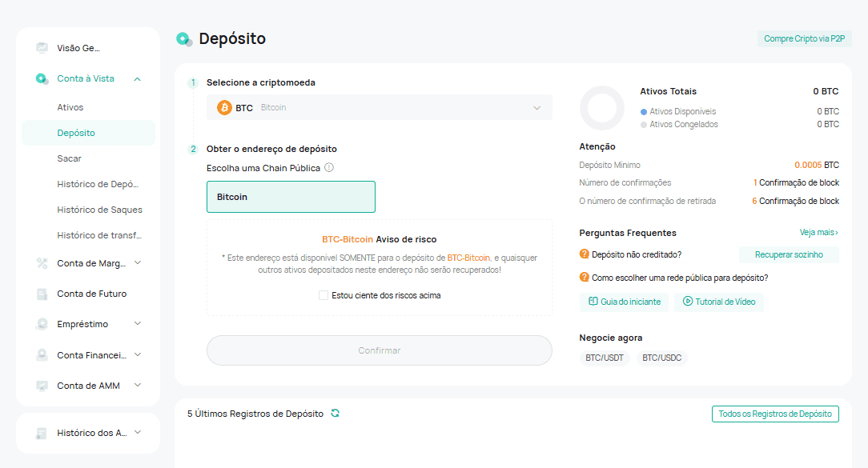The height and width of the screenshot is (468, 868).
Task: Click the 6 Confirmação de block value
Action: pyautogui.click(x=795, y=201)
